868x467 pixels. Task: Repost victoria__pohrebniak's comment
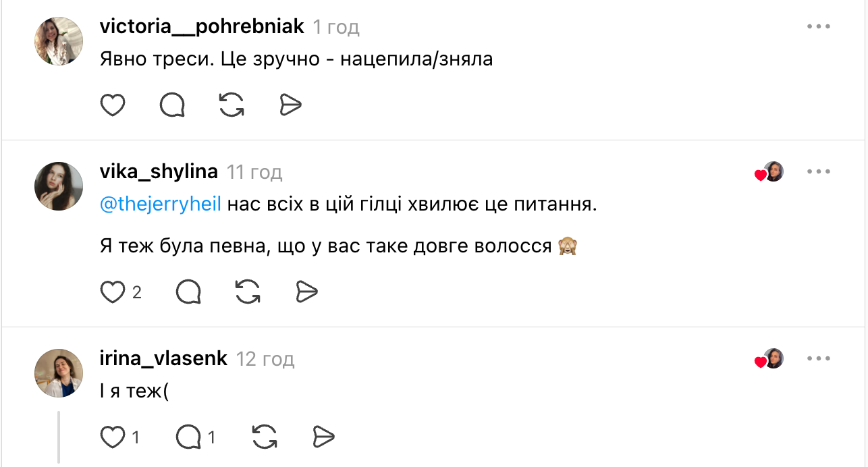click(x=232, y=105)
